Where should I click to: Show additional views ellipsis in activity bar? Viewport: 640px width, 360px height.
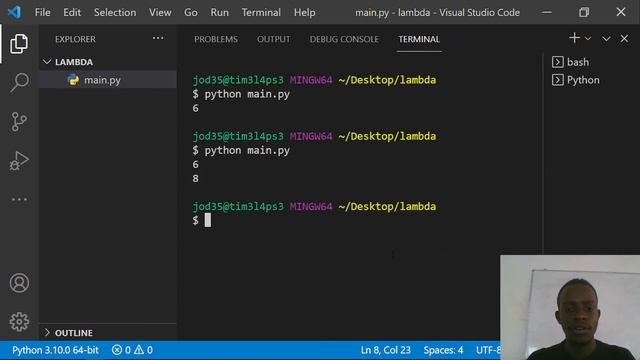point(19,200)
